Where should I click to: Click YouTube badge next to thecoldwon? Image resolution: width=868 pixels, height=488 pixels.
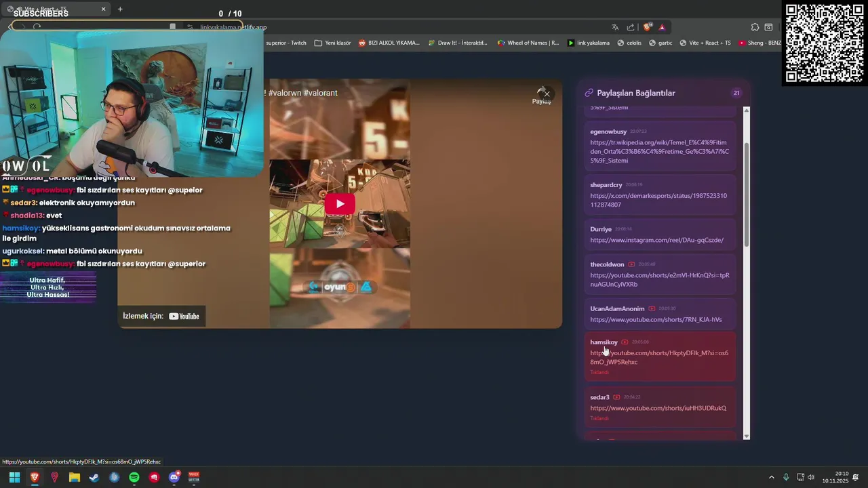[631, 264]
